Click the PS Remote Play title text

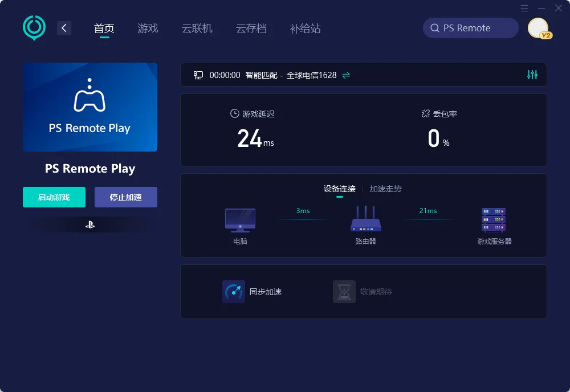90,169
